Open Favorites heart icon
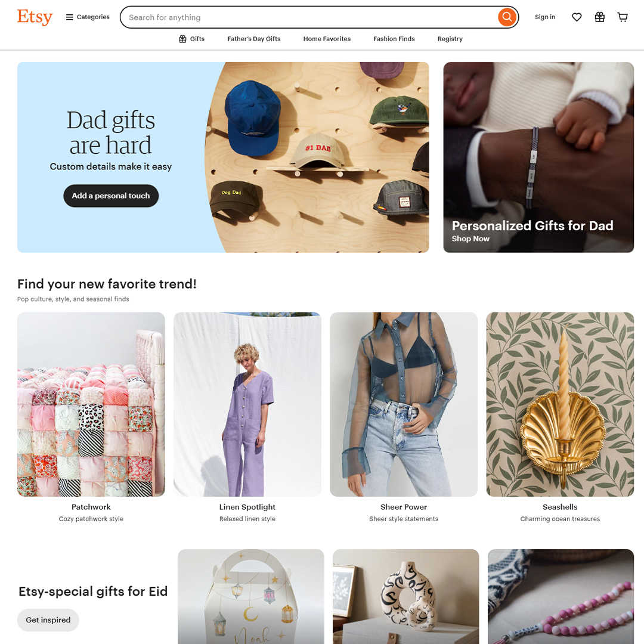 577,17
